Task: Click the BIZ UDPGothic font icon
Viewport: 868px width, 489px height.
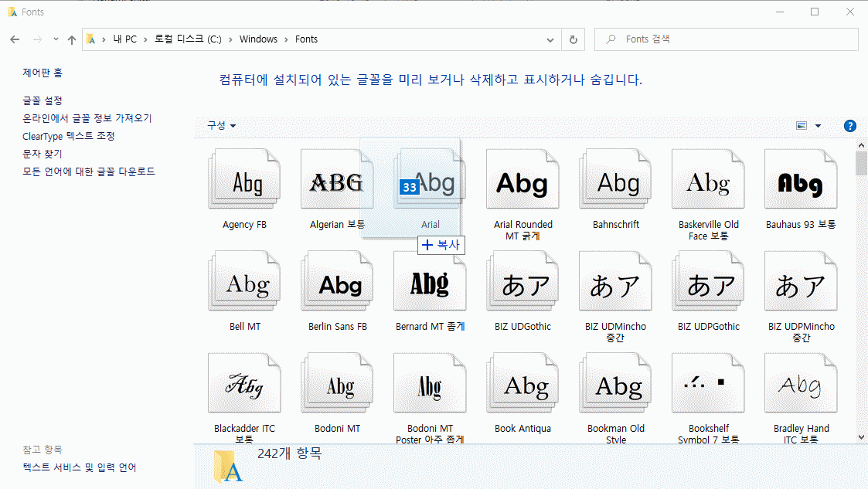Action: pos(708,281)
